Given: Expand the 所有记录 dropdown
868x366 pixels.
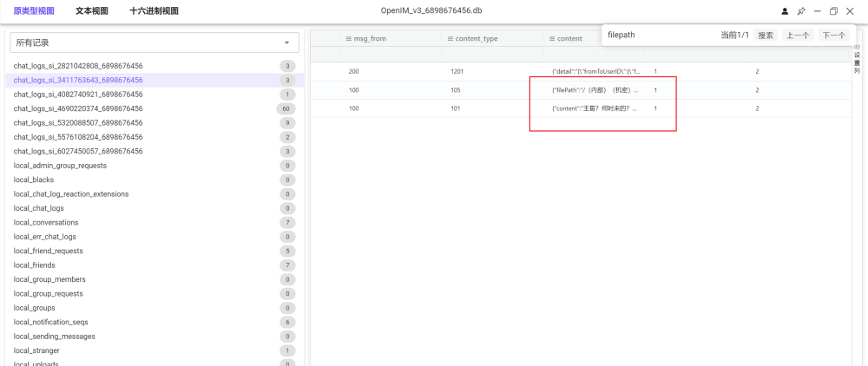Looking at the screenshot, I should click(x=286, y=42).
